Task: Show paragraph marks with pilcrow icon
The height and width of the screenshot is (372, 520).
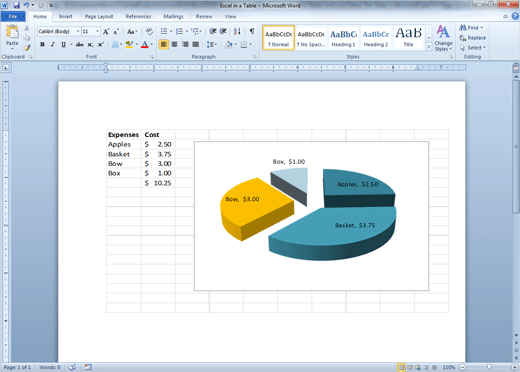Action: click(252, 31)
